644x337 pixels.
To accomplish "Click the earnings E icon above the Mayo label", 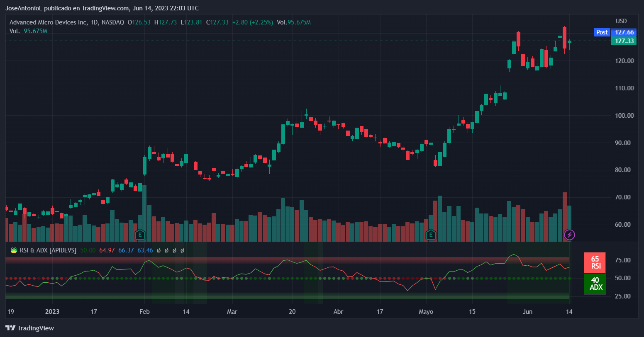I will coord(431,235).
